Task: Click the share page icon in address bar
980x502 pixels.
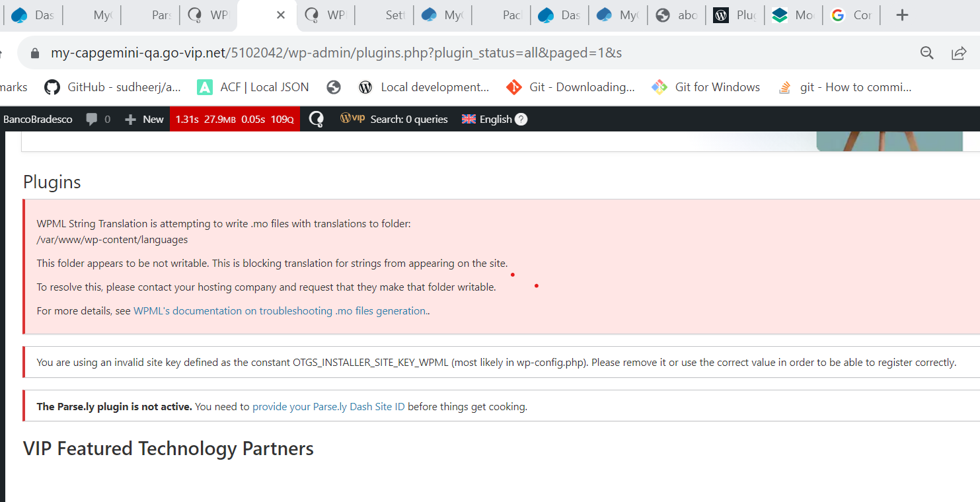Action: [x=959, y=53]
